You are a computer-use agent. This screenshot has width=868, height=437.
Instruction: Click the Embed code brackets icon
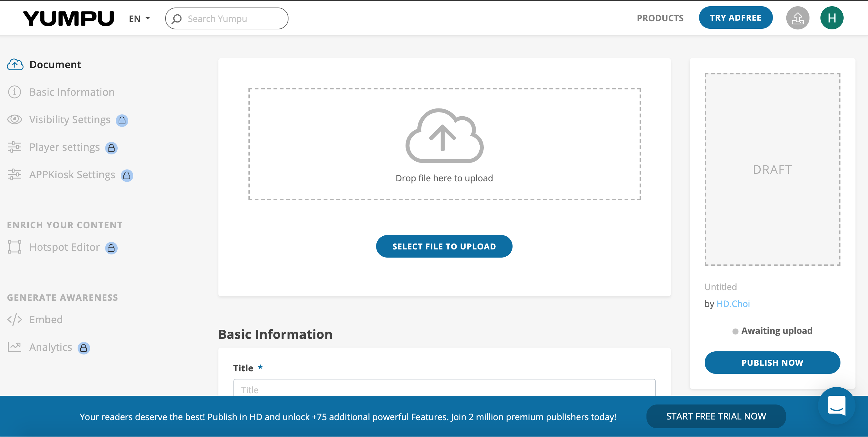click(x=14, y=319)
